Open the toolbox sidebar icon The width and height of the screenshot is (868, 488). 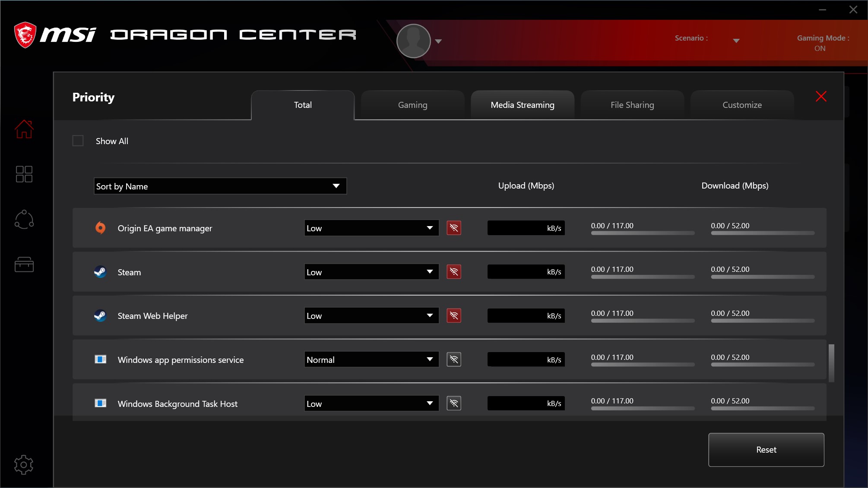tap(24, 264)
